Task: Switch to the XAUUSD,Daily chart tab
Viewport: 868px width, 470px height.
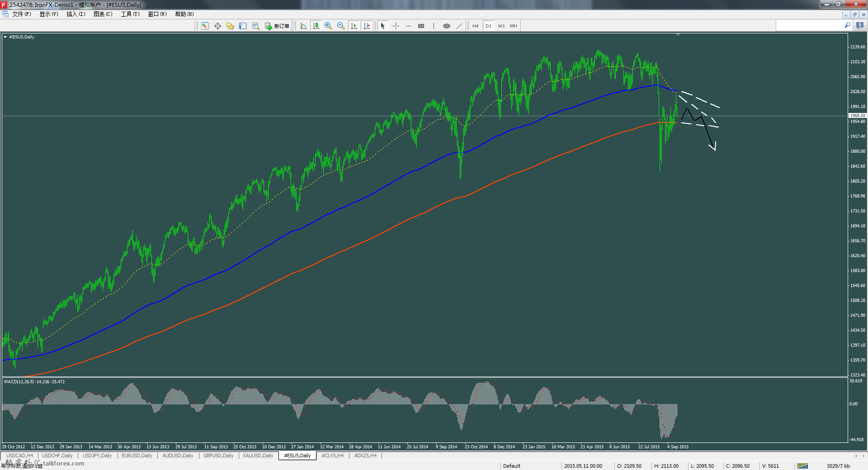Action: click(x=258, y=456)
